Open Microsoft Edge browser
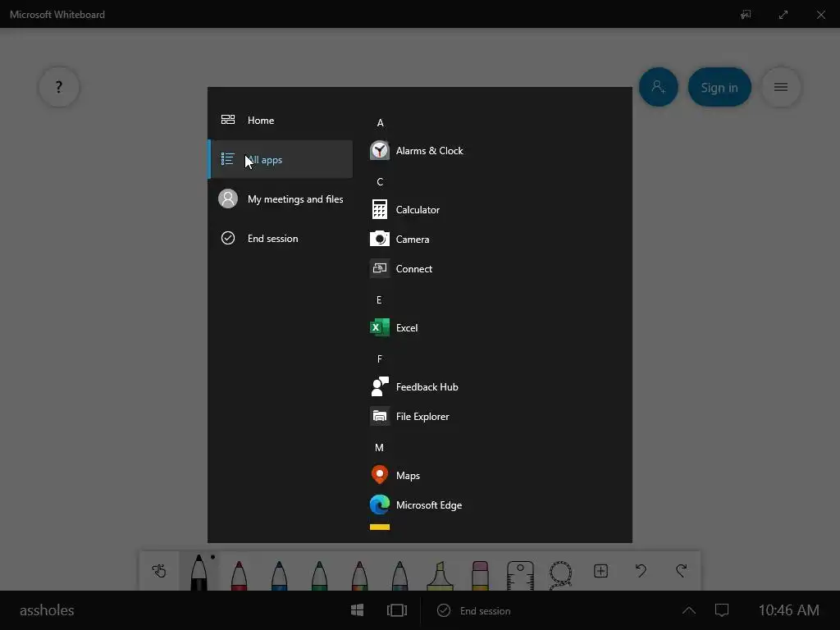The width and height of the screenshot is (840, 630). (416, 504)
